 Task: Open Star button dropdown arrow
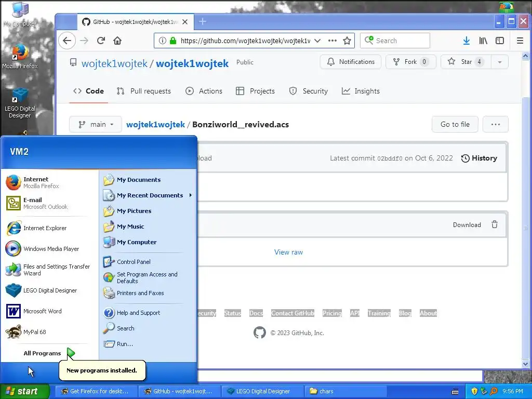(x=499, y=62)
